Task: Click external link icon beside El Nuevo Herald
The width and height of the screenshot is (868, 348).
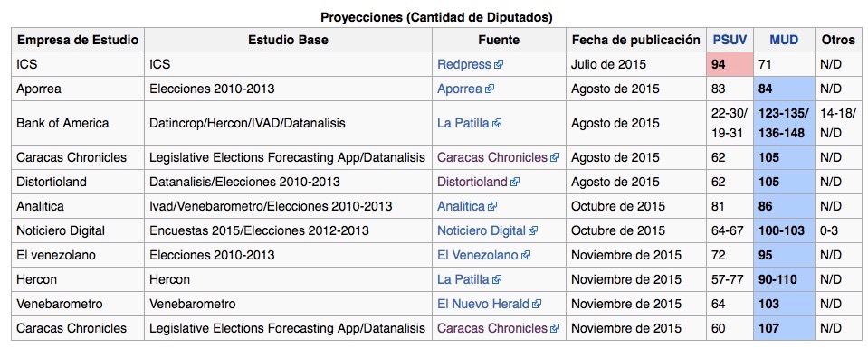Action: (x=537, y=304)
